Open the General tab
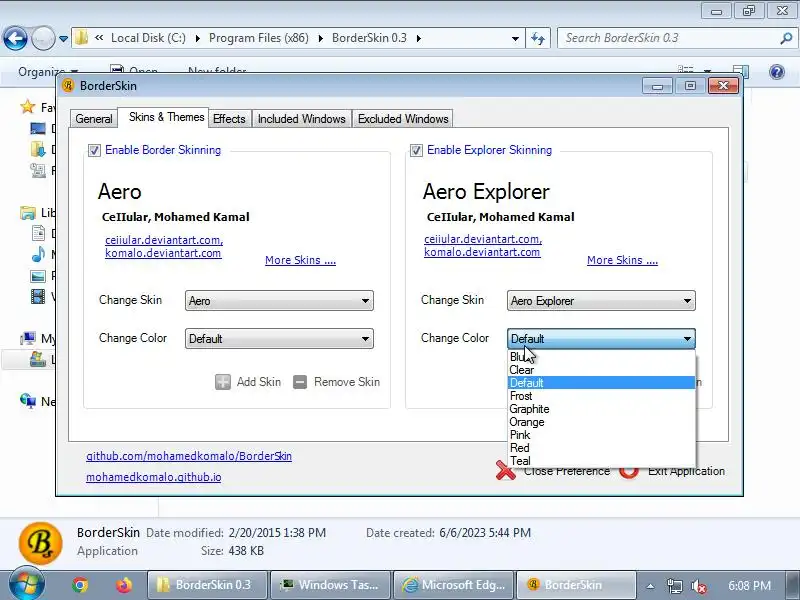The height and width of the screenshot is (600, 800). (94, 119)
